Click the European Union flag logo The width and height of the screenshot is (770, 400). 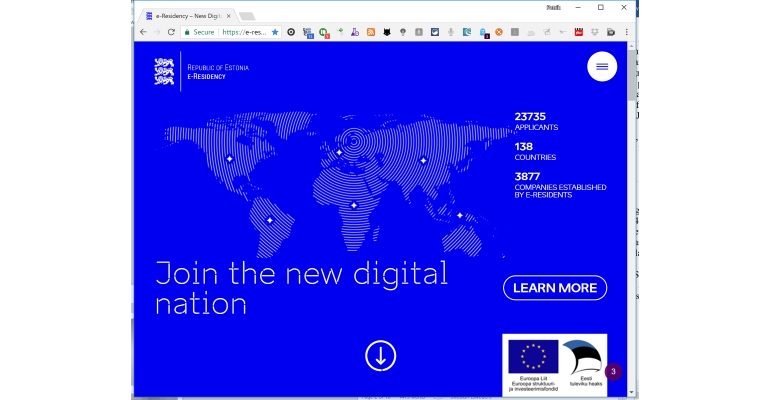tap(533, 356)
